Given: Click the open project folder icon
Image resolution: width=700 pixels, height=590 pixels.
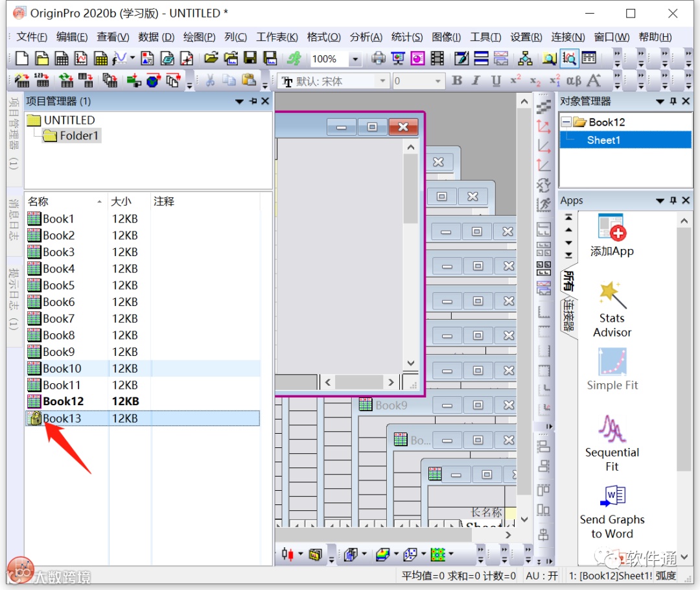Looking at the screenshot, I should tap(211, 58).
